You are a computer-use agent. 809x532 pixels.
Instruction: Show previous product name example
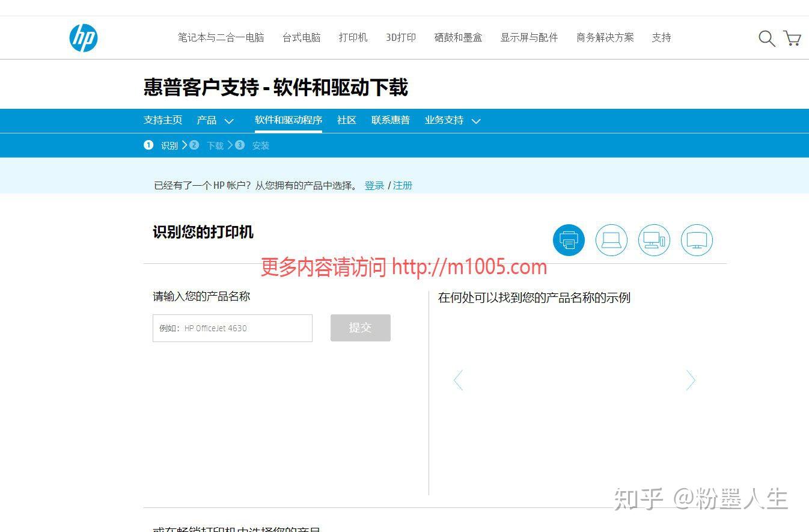[458, 380]
